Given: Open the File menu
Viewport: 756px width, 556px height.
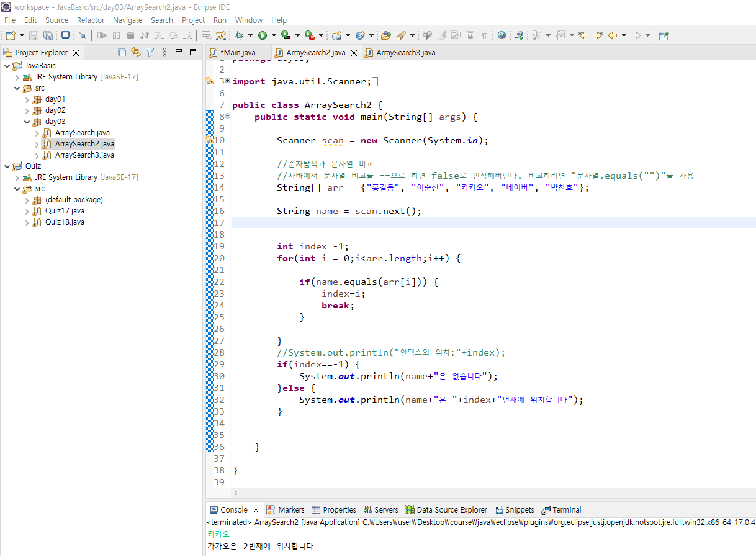Looking at the screenshot, I should click(10, 20).
